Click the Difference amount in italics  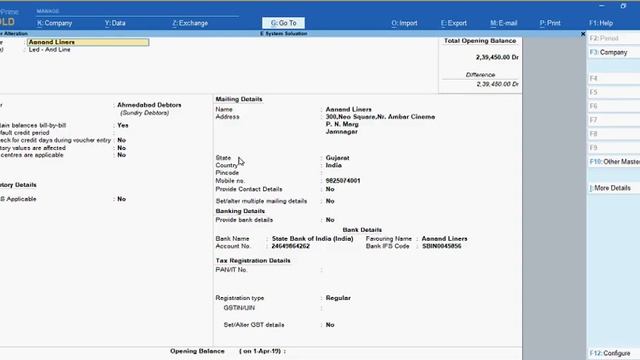[x=497, y=84]
